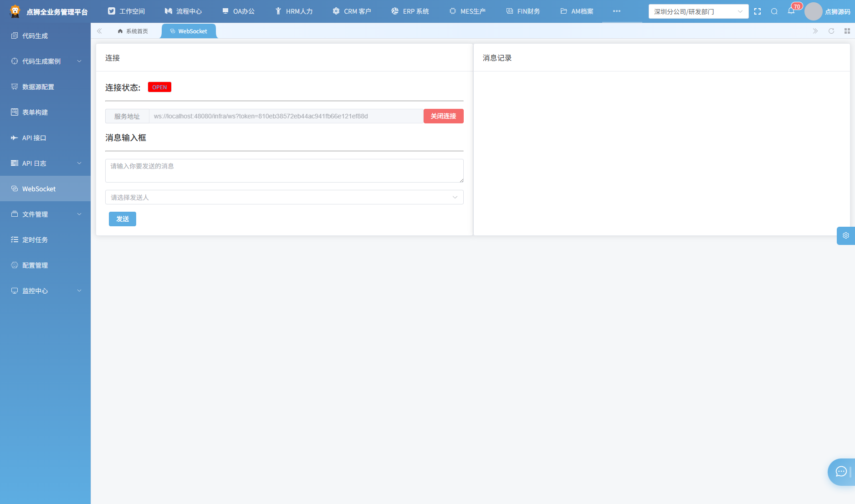Open CRM 客户 in top navigation
The image size is (855, 504).
[352, 11]
